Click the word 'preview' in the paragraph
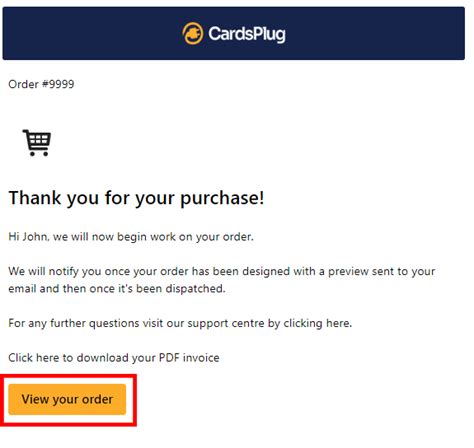Viewport: 474px width, 448px height. click(348, 272)
